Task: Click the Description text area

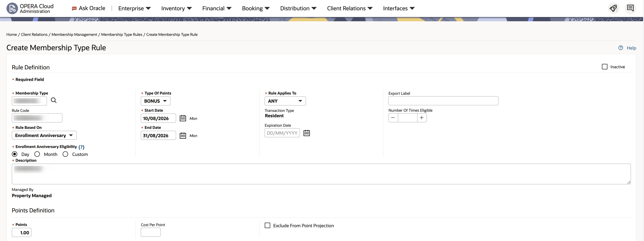Action: 321,174
